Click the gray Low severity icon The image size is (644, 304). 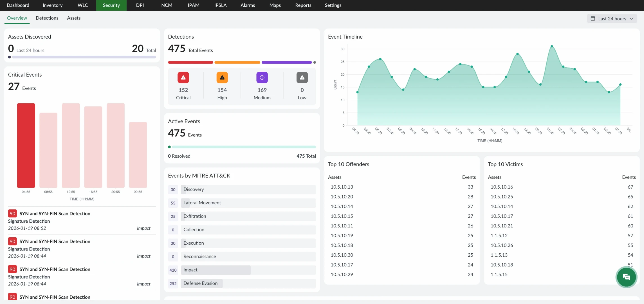tap(302, 77)
